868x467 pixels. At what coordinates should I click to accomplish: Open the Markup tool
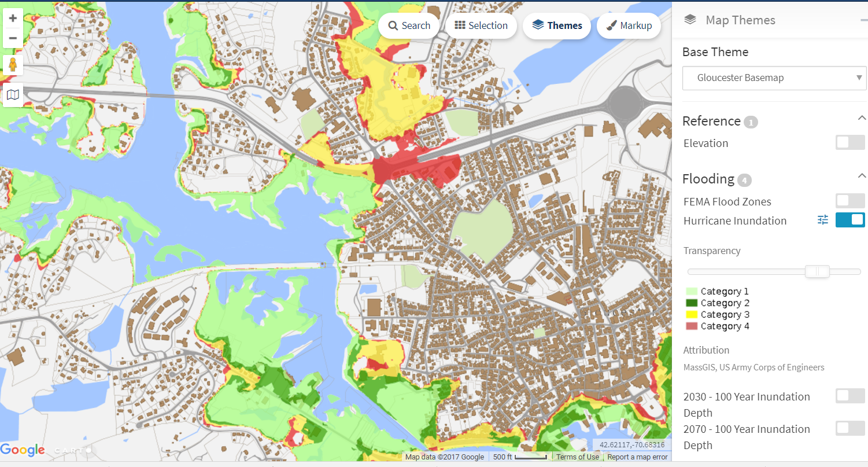629,25
